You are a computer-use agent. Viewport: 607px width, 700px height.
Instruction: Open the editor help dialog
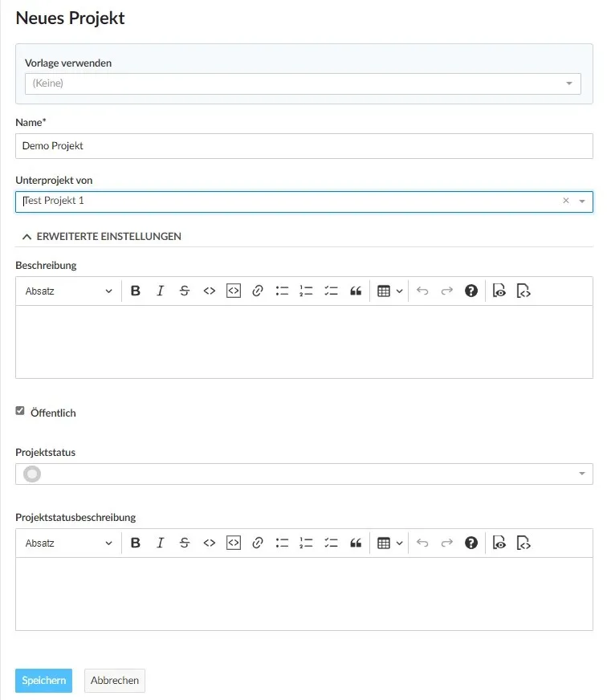coord(471,291)
